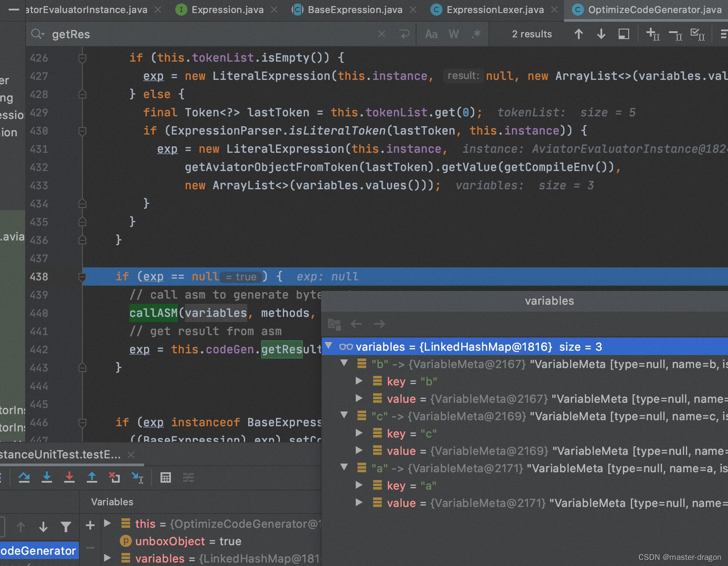The image size is (728, 566).
Task: Step Out in the debugger toolbar
Action: [x=92, y=477]
